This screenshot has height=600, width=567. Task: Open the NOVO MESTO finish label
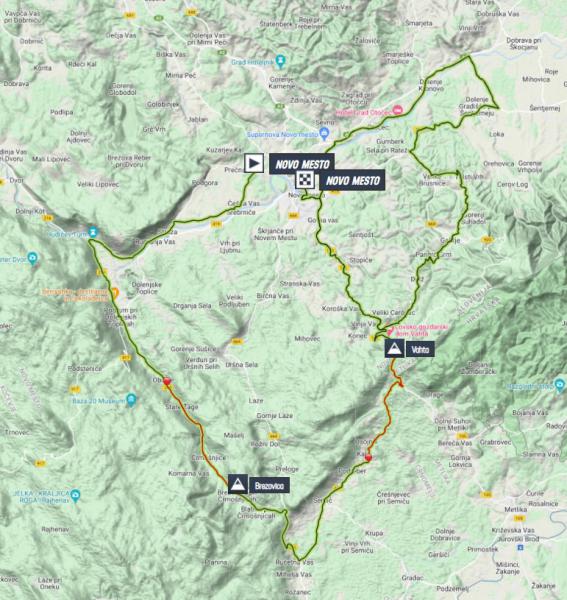point(352,181)
